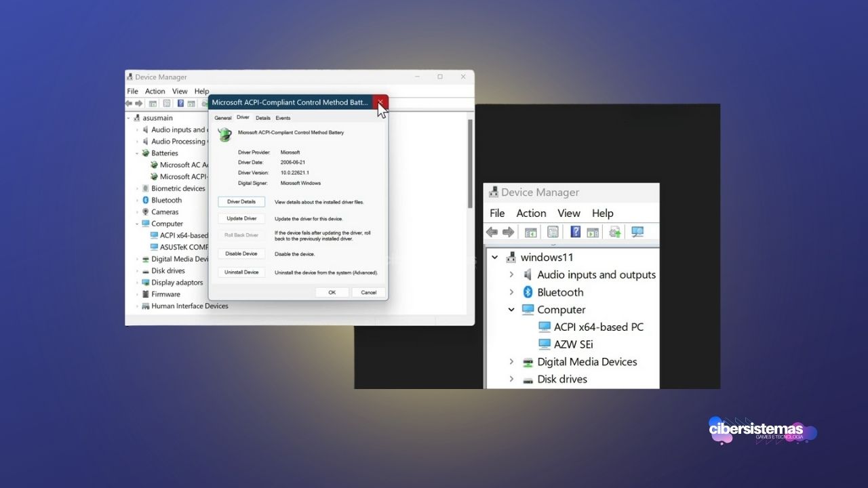Open Action menu in asusmain Device Manager
The image size is (868, 488).
pyautogui.click(x=155, y=91)
